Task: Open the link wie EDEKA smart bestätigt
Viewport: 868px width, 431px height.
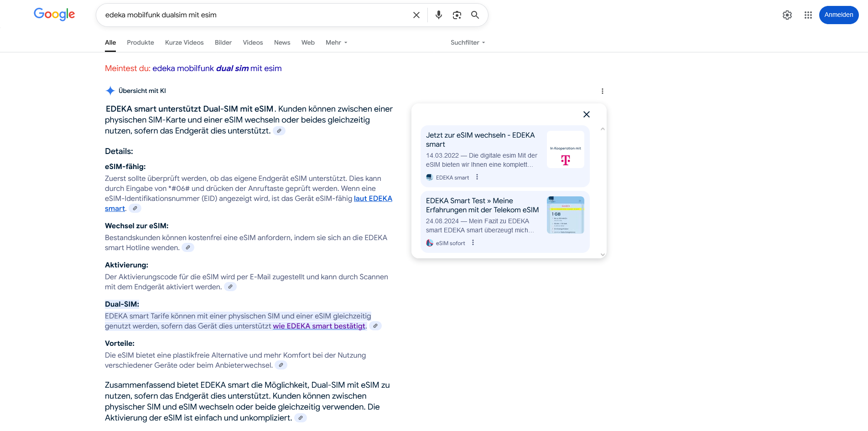Action: [x=318, y=326]
